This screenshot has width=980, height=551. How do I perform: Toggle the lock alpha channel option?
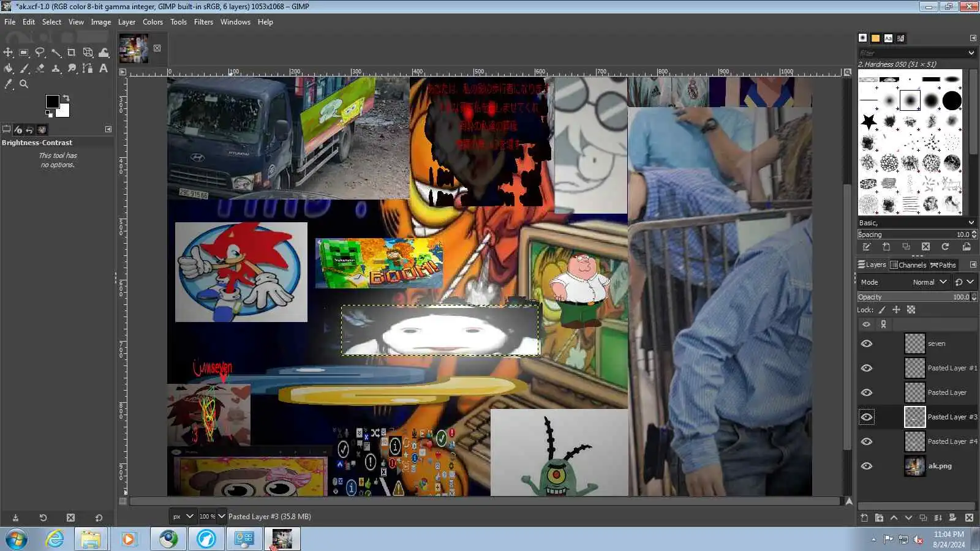click(x=911, y=310)
